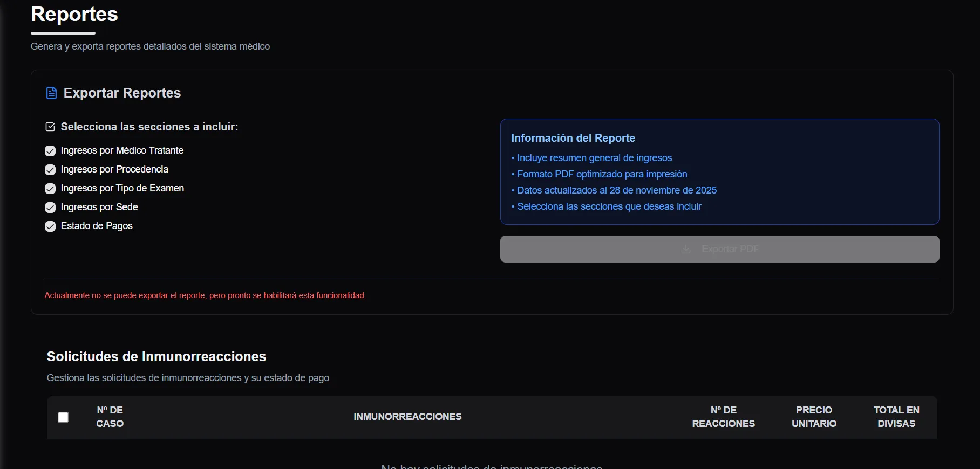The height and width of the screenshot is (469, 980).
Task: Uncheck Ingresos por Médico Tratante
Action: point(50,151)
